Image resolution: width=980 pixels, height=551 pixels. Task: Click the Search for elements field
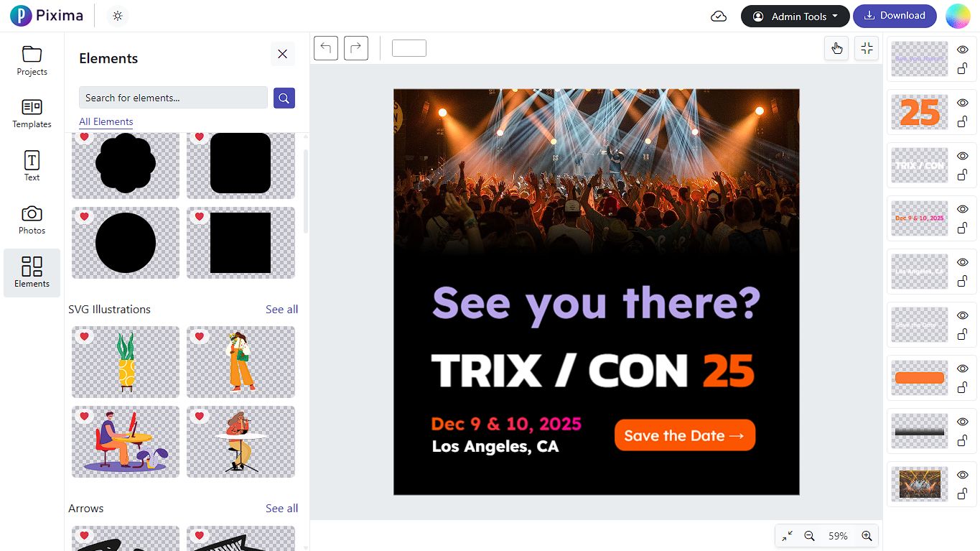tap(173, 98)
